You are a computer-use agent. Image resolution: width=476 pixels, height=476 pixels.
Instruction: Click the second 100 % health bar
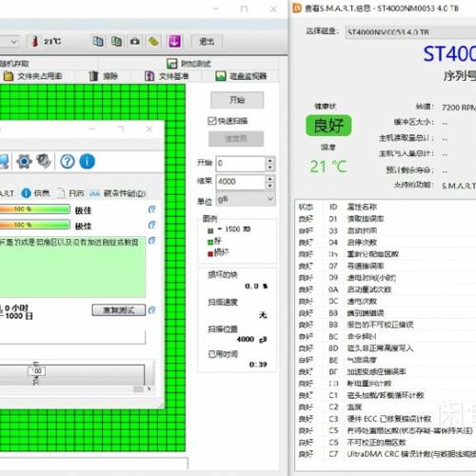tap(35, 225)
